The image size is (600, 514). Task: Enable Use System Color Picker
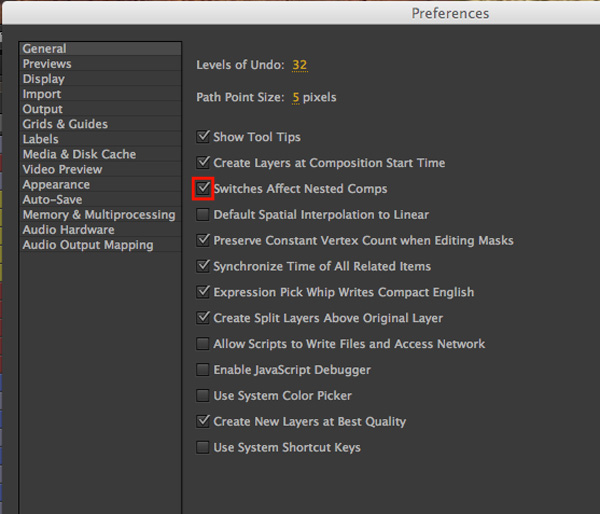pos(202,395)
